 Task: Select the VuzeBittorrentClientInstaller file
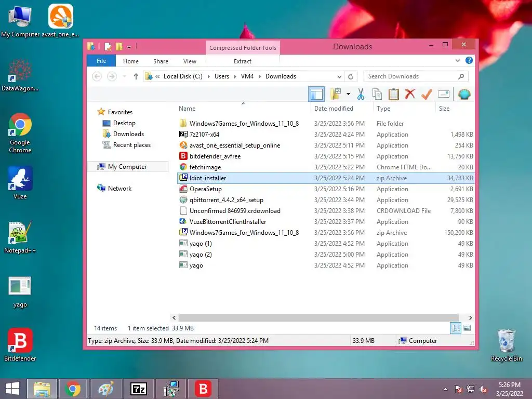325,221
